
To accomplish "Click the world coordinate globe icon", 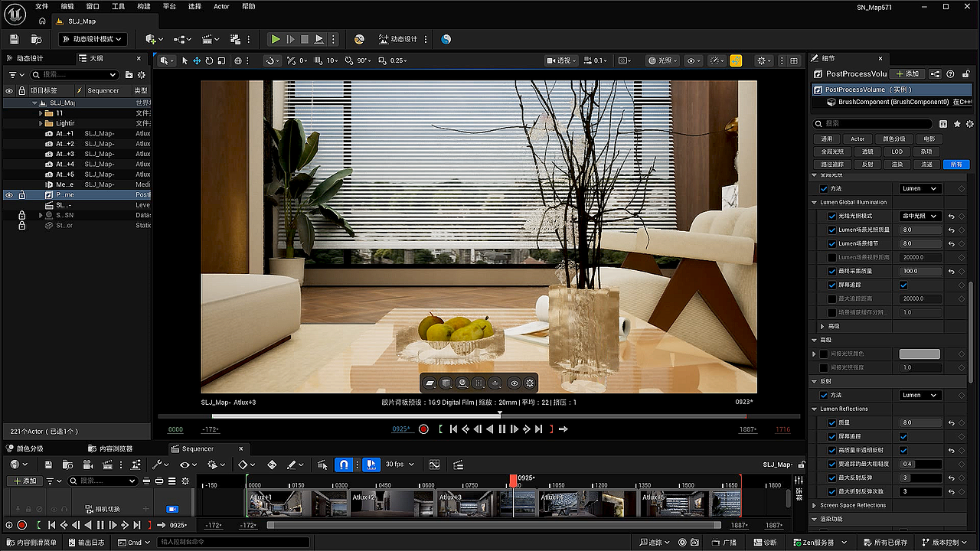I will click(x=239, y=60).
